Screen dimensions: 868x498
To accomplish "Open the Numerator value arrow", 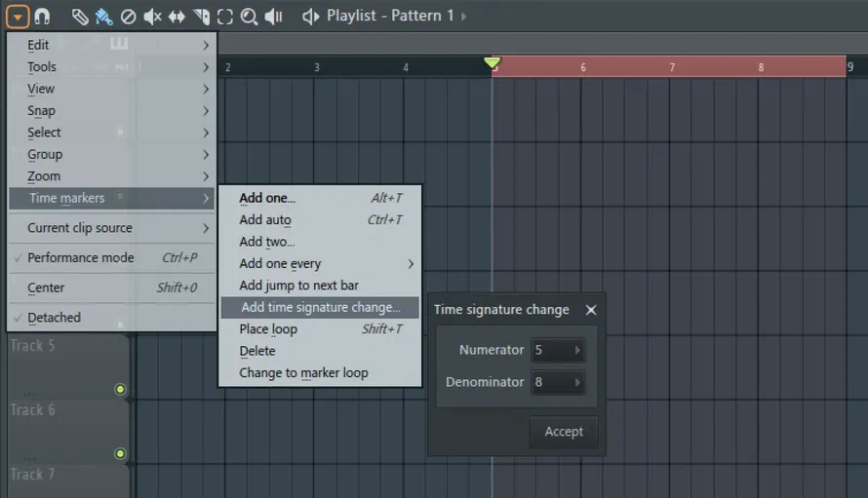I will (577, 350).
